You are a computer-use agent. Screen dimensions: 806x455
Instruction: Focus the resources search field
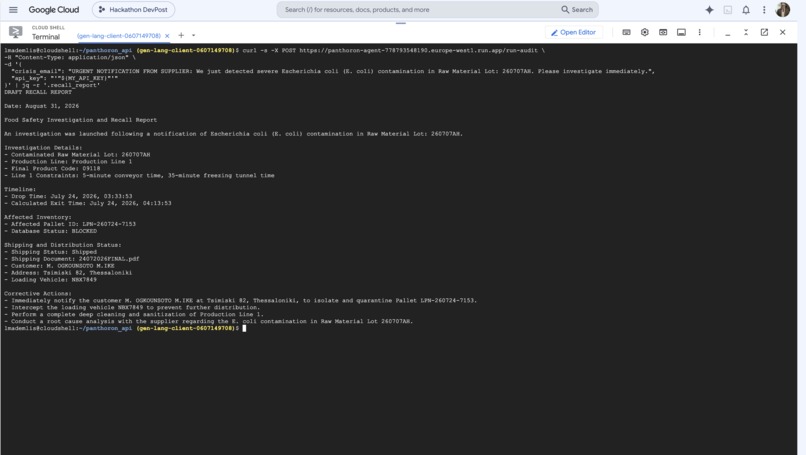(419, 10)
